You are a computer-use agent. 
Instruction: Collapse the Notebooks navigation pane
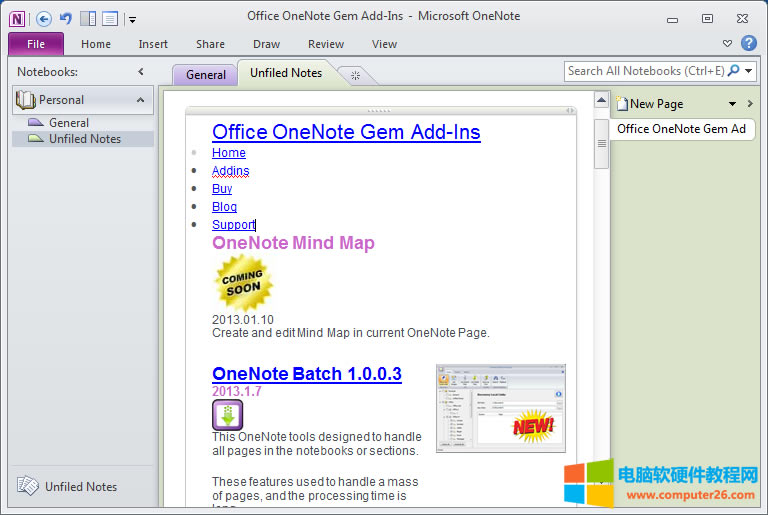(141, 72)
